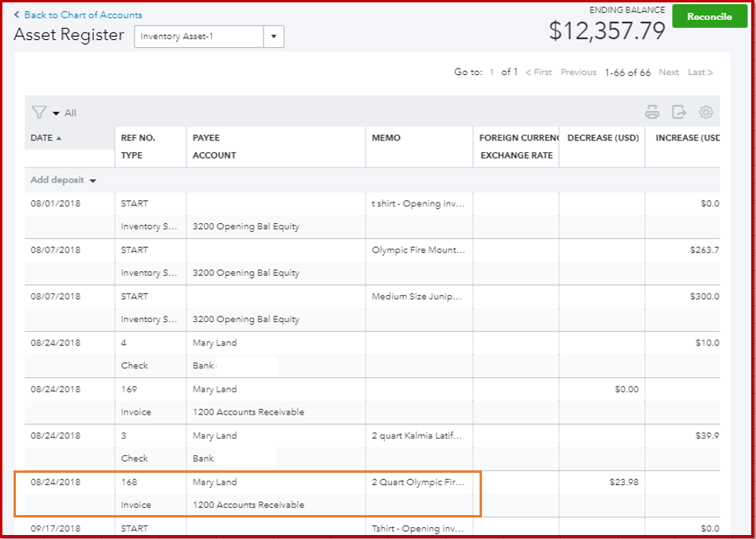Click the 'Olympic Fire Mount...' memo cell
This screenshot has width=756, height=539.
click(x=418, y=250)
